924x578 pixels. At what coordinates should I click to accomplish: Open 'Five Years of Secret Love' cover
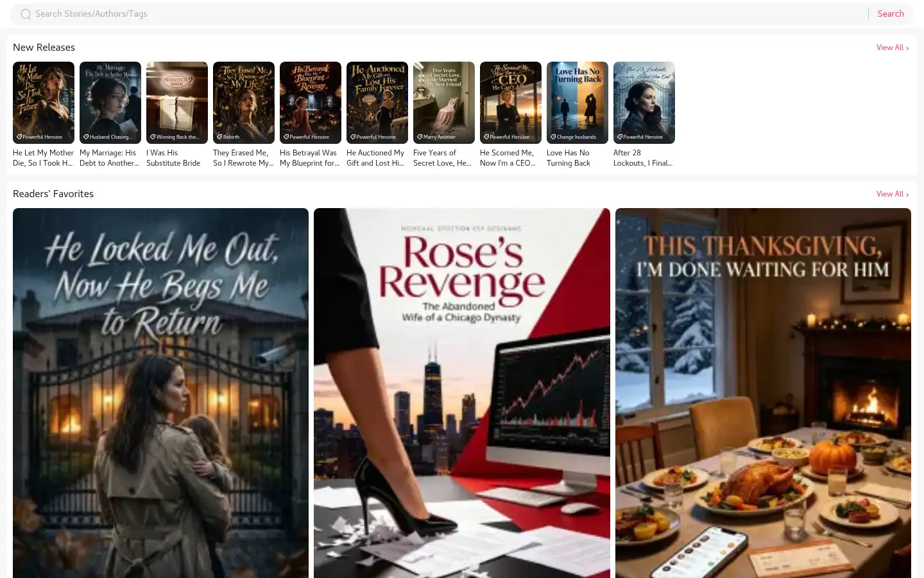tap(444, 103)
